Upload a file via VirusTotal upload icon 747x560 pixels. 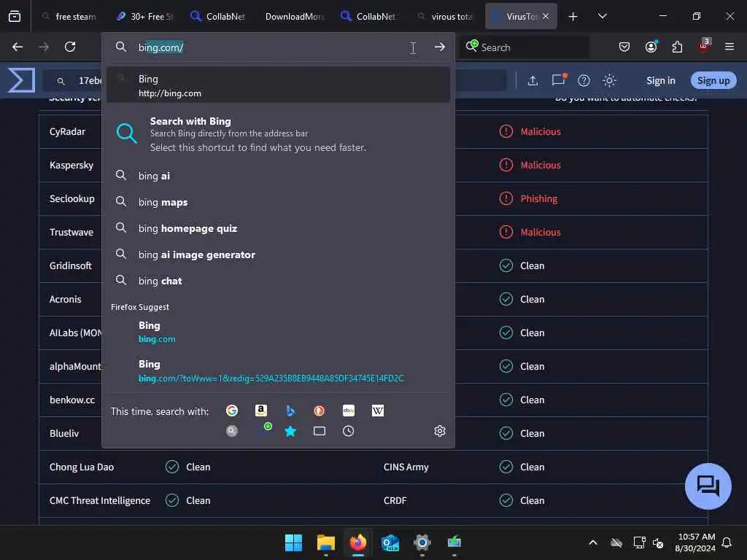533,80
